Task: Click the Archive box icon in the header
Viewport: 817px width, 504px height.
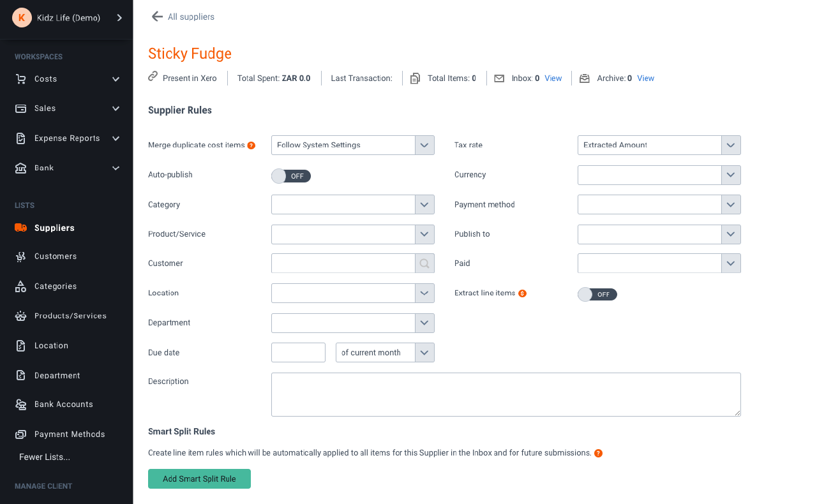Action: point(584,78)
